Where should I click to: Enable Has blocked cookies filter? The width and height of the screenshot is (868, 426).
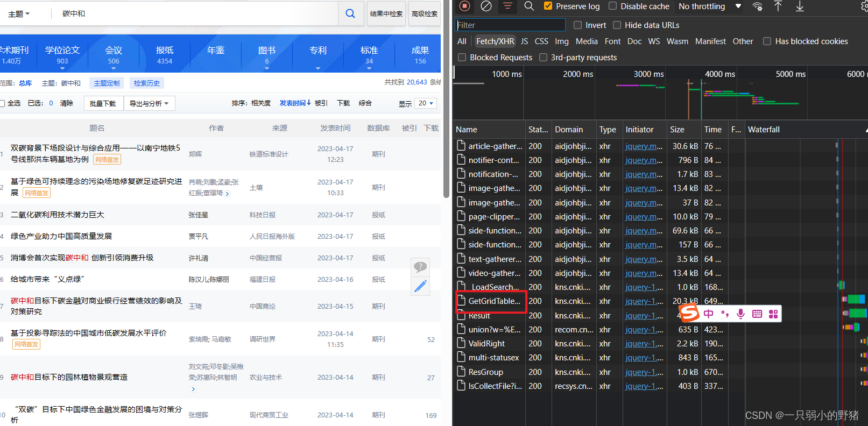(767, 41)
